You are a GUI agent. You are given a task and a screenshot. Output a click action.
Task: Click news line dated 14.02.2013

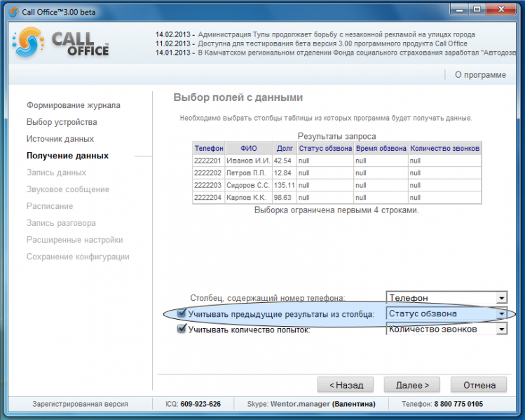(315, 34)
